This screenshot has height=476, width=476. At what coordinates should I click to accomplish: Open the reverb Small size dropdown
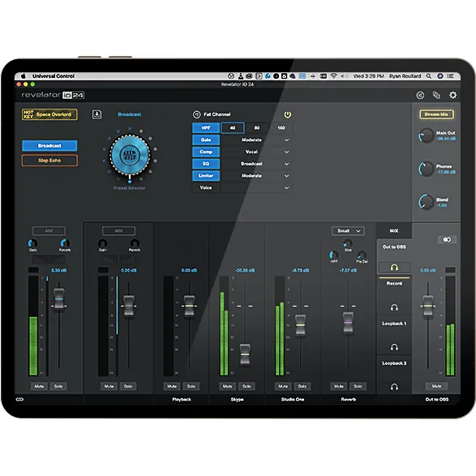348,231
